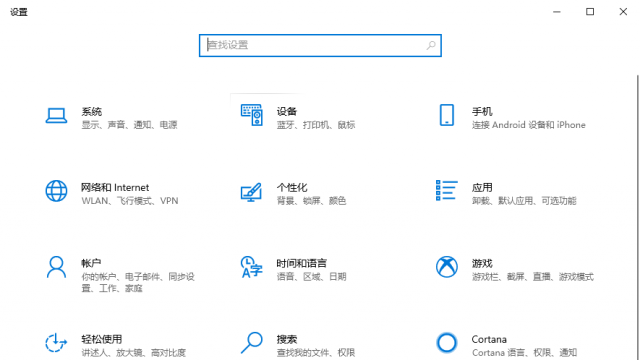Open the Search magnifier category icon
Viewport: 640px width, 360px height.
251,343
